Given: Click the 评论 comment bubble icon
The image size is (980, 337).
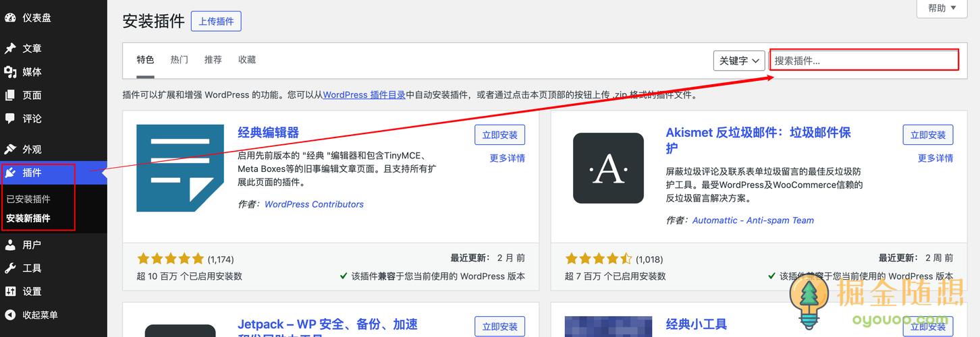Looking at the screenshot, I should (10, 119).
